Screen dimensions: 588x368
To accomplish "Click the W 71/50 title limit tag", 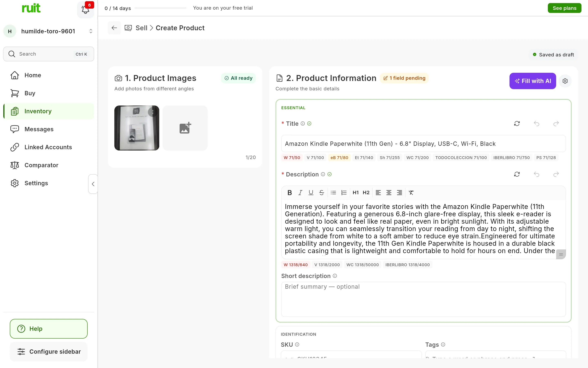I will 292,158.
